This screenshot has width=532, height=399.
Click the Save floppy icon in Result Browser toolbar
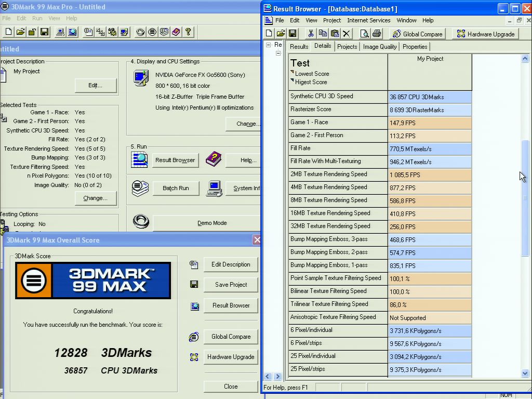pyautogui.click(x=292, y=33)
